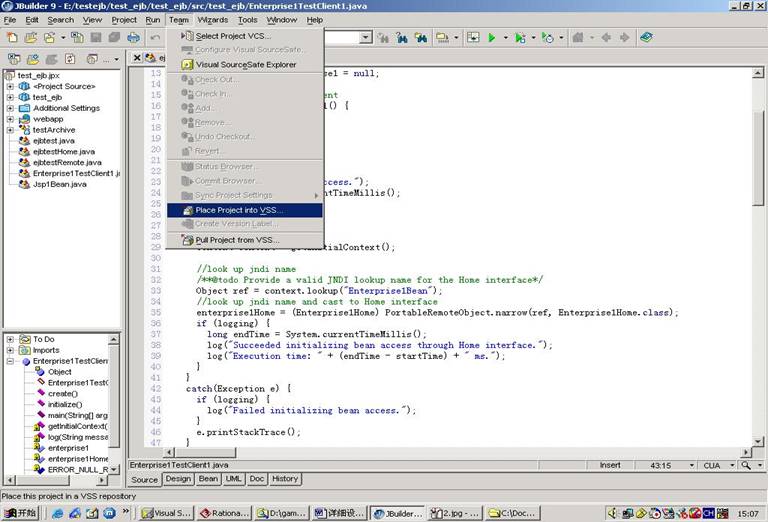This screenshot has width=768, height=522.
Task: Click the New file toolbar icon
Action: point(12,37)
